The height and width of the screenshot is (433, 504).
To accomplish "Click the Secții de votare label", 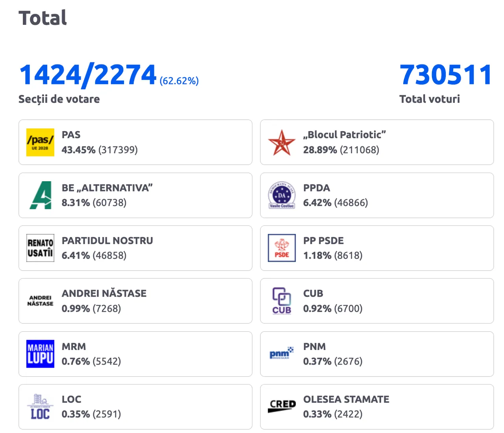I will (x=59, y=99).
